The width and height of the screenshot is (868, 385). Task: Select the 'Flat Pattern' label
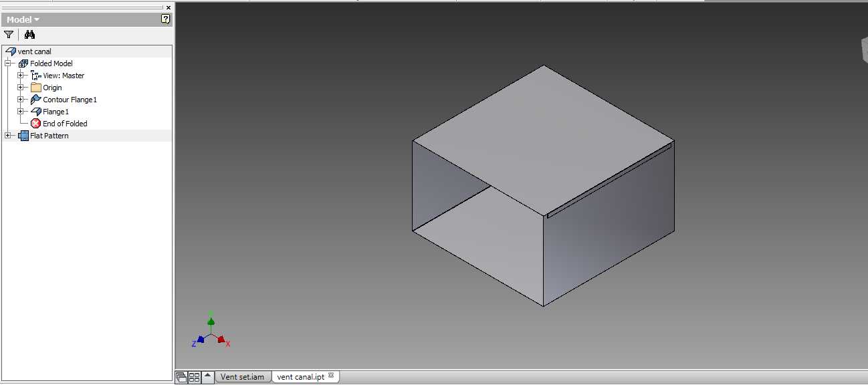click(49, 136)
